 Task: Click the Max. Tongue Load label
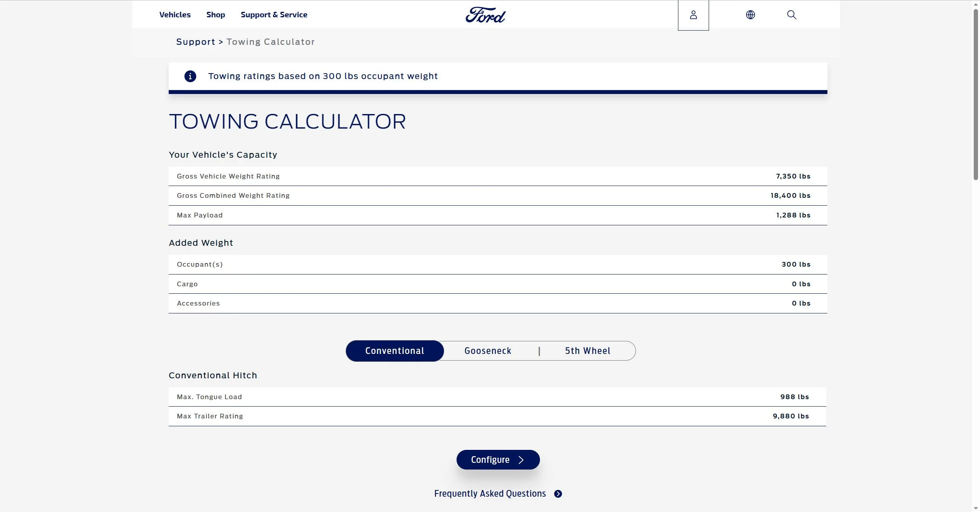coord(209,397)
